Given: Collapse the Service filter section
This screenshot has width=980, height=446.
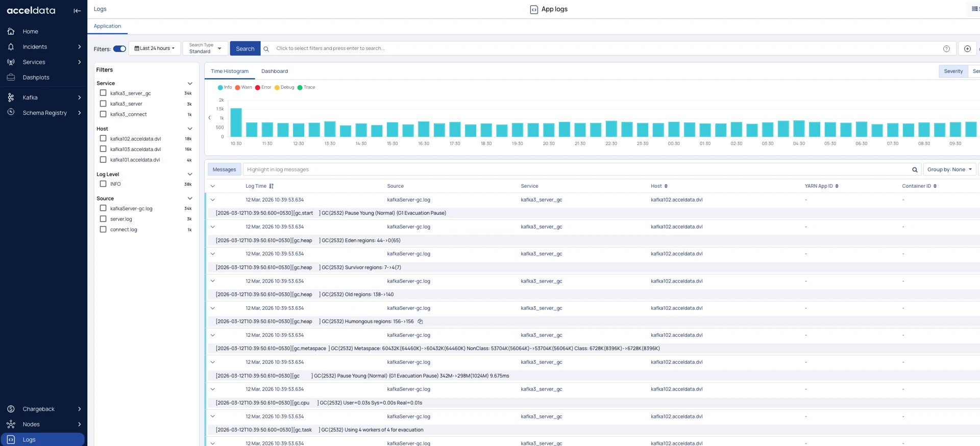Looking at the screenshot, I should tap(189, 83).
